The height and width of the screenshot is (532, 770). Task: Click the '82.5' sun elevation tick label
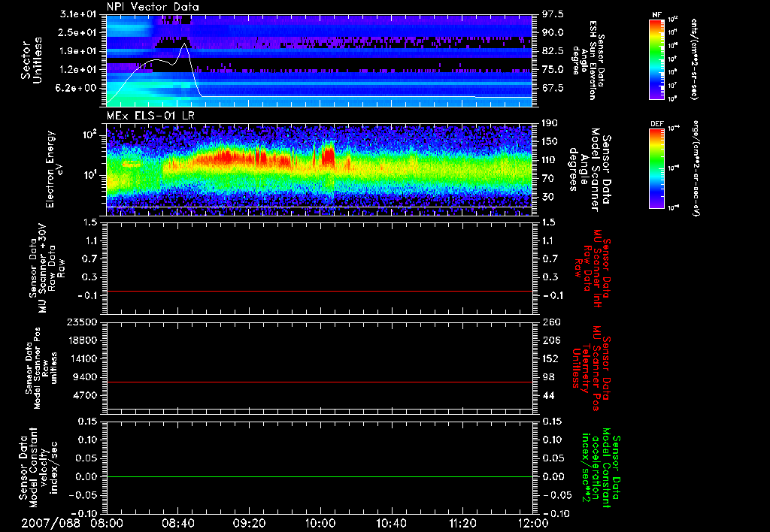[553, 51]
